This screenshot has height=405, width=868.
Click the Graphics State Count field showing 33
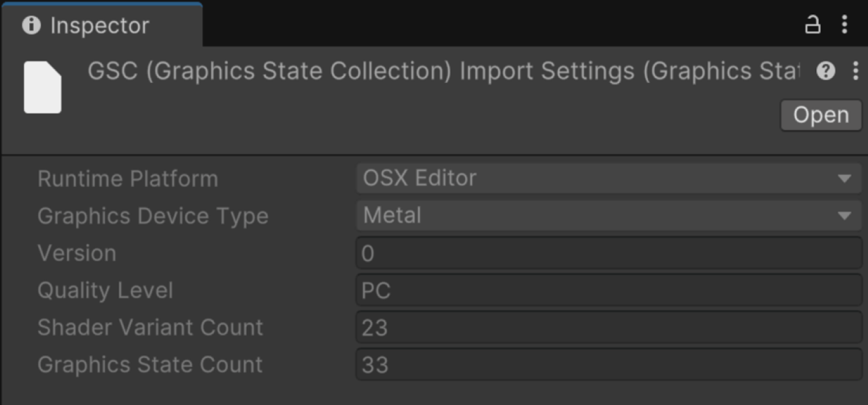609,365
